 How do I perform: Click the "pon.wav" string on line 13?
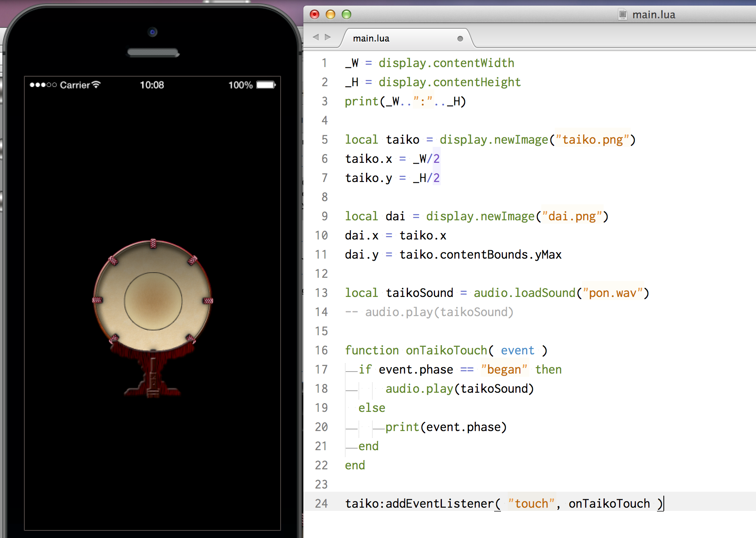coord(613,293)
